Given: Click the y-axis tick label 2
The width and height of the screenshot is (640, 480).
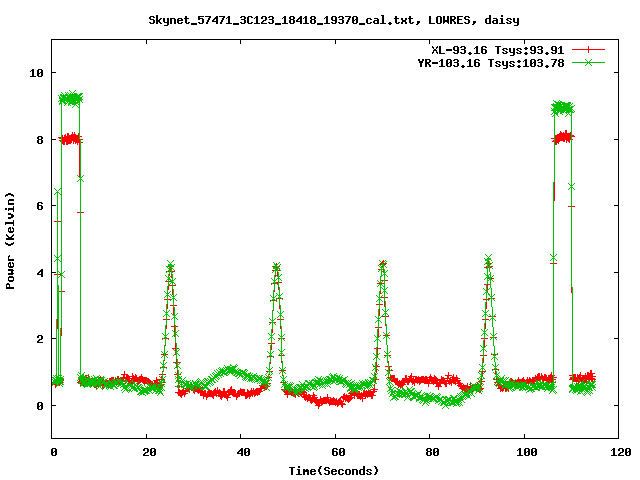Looking at the screenshot, I should tap(40, 339).
